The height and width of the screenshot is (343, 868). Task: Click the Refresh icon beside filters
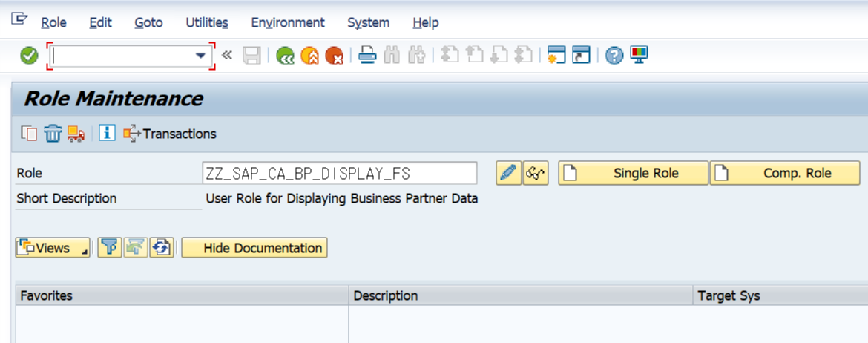[162, 248]
